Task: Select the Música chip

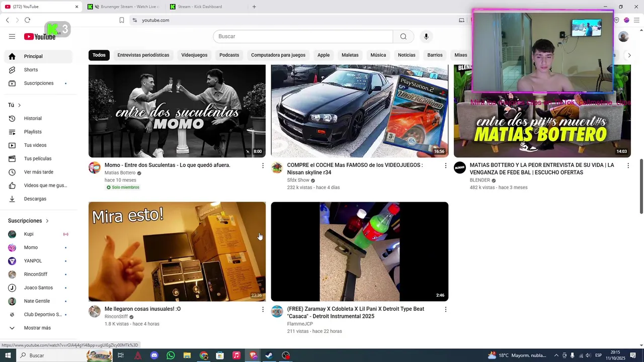Action: [378, 55]
